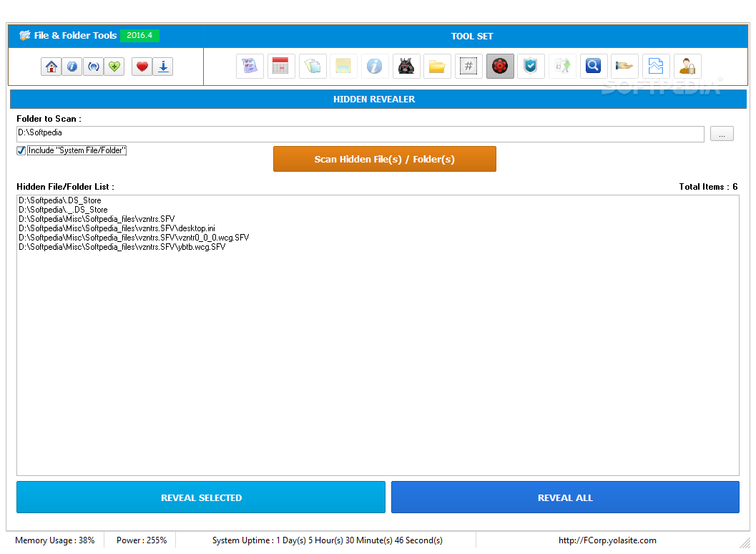Click the Power 255% status entry
Screen dimensions: 756x554
pyautogui.click(x=142, y=540)
